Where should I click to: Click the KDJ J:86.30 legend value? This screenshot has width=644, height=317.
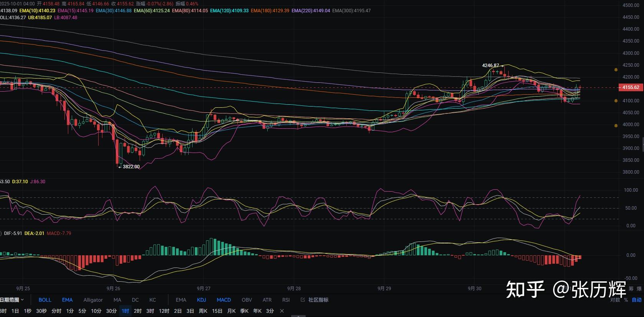pyautogui.click(x=38, y=182)
